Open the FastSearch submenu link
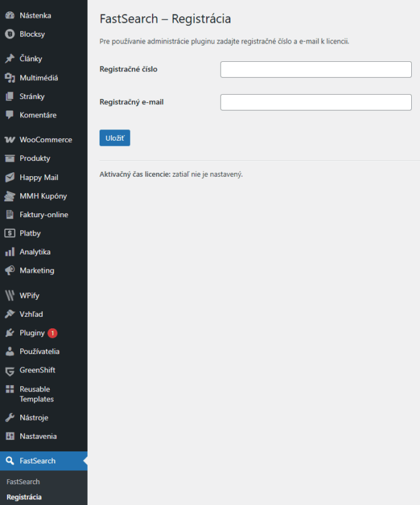 point(23,482)
